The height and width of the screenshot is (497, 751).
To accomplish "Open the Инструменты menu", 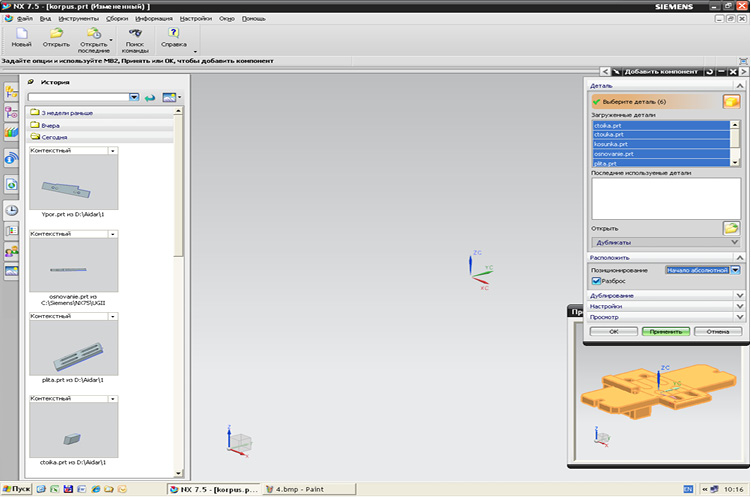I will (79, 19).
